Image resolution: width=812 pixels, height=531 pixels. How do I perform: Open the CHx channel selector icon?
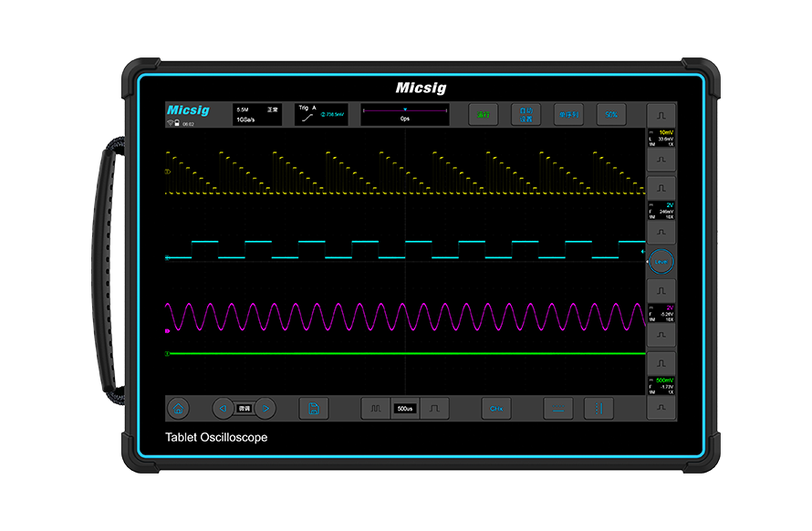coord(496,409)
